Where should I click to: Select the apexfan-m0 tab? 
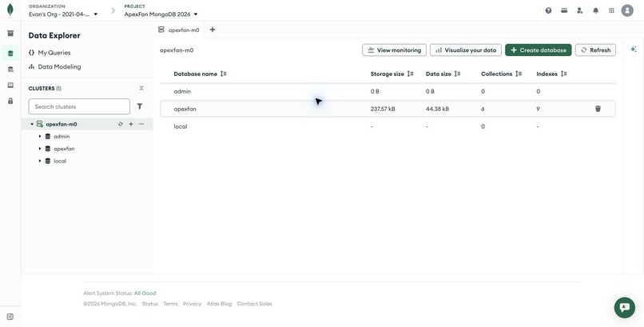(179, 30)
